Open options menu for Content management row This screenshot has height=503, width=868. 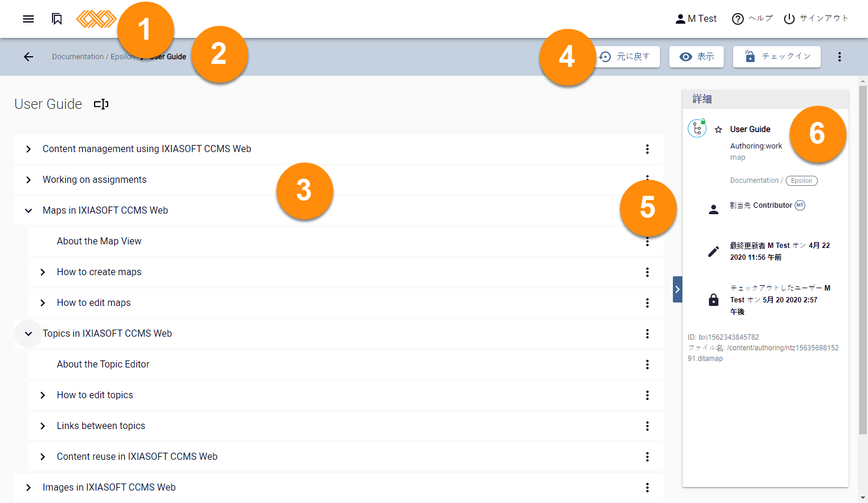647,149
